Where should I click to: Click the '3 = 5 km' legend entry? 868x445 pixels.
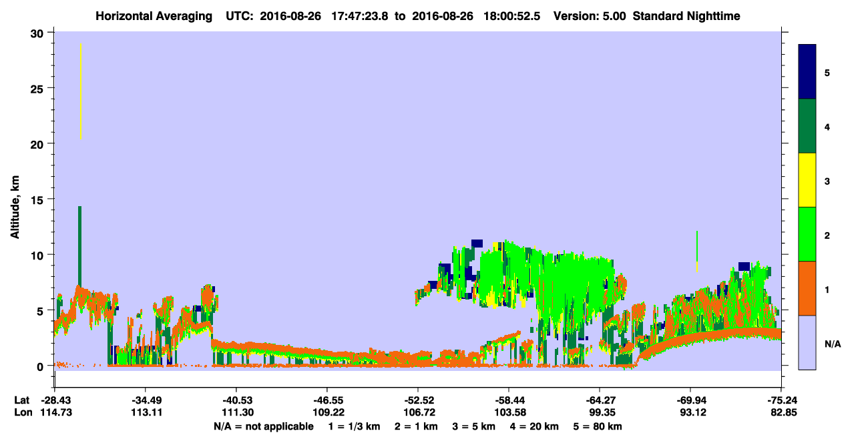[473, 426]
